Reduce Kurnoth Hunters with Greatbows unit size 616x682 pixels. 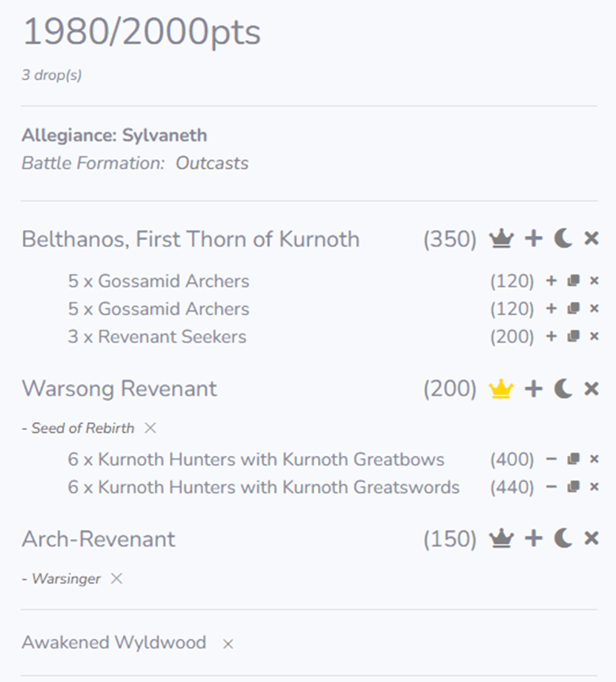point(551,460)
